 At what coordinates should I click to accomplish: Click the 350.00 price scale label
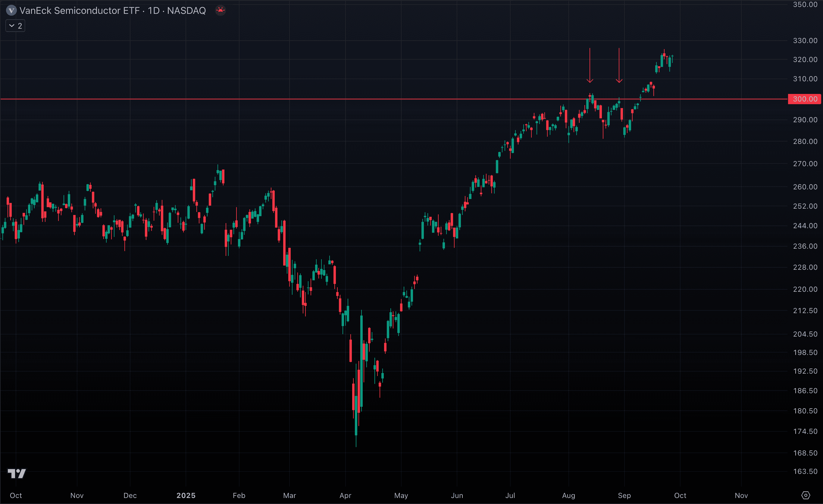pyautogui.click(x=805, y=5)
